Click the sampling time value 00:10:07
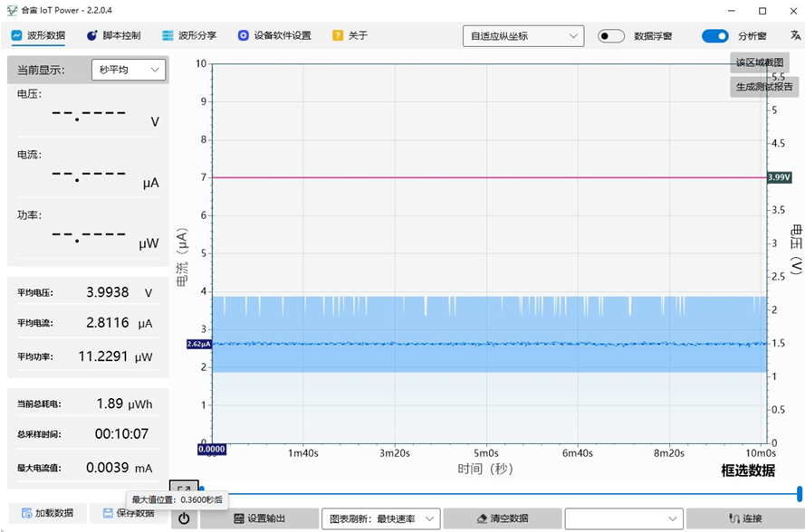 pyautogui.click(x=121, y=434)
